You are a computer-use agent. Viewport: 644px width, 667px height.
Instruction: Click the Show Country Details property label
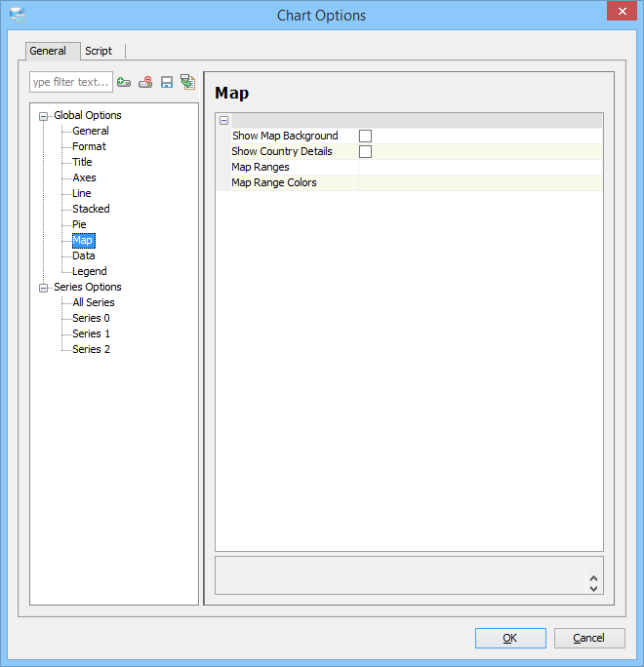pos(282,152)
